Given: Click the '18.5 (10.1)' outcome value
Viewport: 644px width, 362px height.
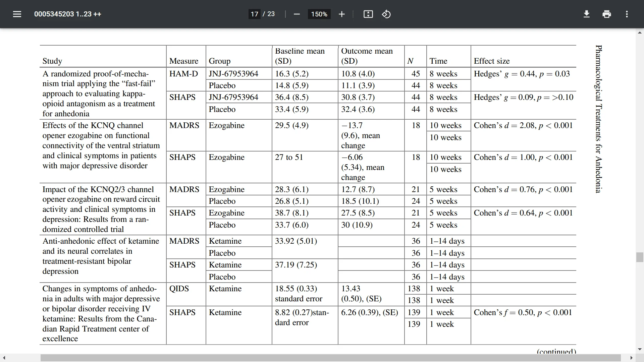Looking at the screenshot, I should click(360, 201).
